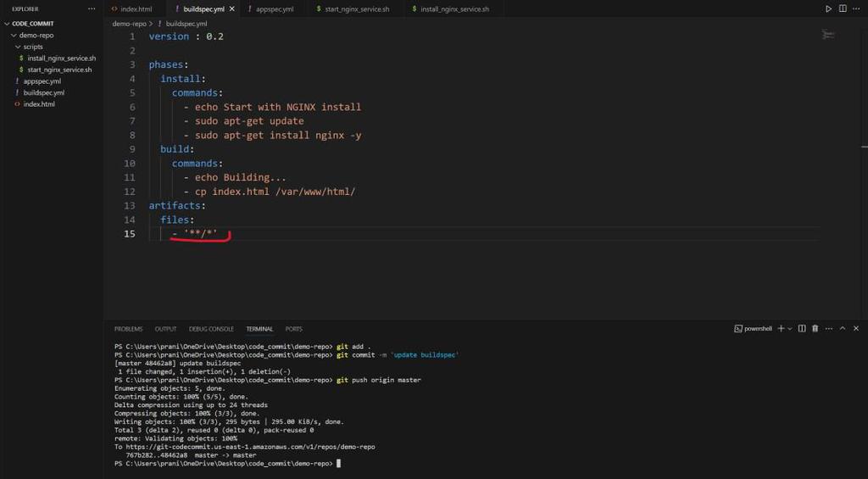Click line number 15 in gutter
Image resolution: width=868 pixels, height=479 pixels.
click(130, 234)
